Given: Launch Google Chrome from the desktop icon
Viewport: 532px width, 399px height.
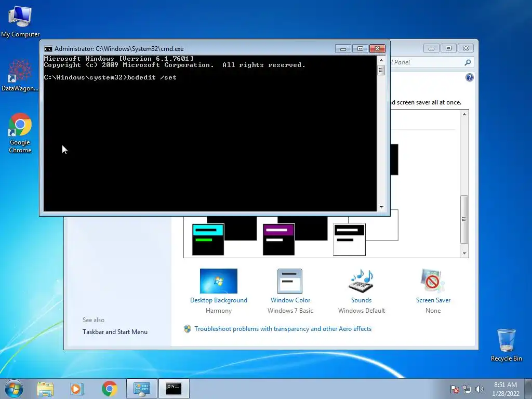Looking at the screenshot, I should pyautogui.click(x=20, y=133).
